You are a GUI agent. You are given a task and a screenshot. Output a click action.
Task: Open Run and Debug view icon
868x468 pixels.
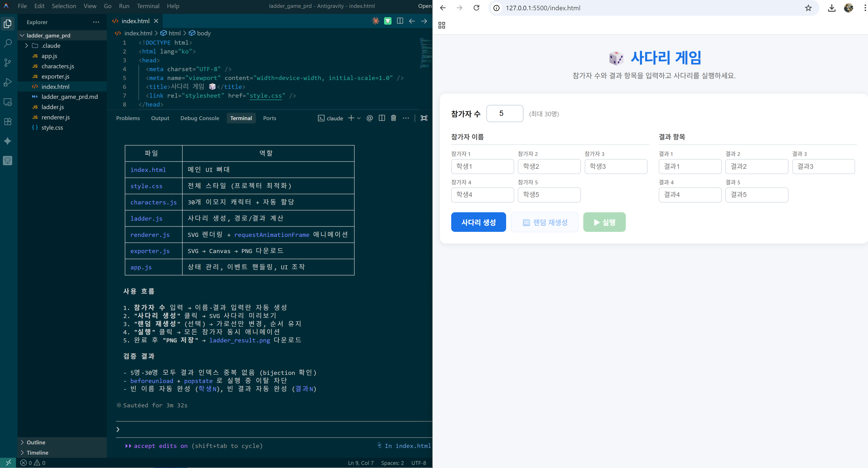point(8,82)
